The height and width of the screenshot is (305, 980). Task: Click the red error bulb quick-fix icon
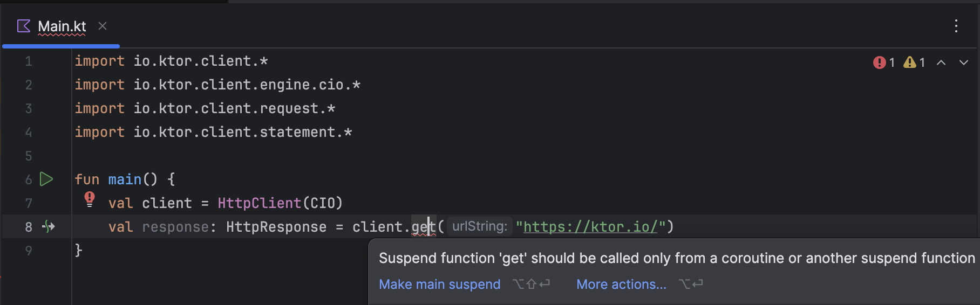(90, 199)
